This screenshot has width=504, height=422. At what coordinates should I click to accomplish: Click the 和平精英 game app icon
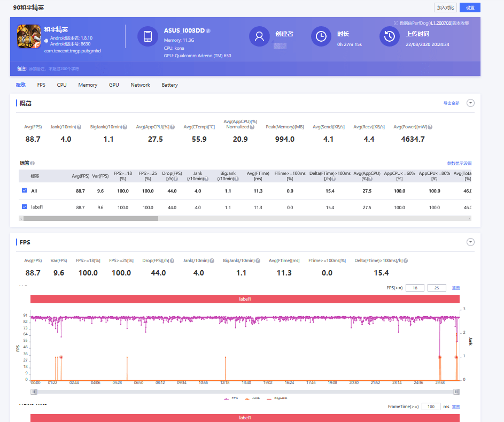[x=29, y=36]
